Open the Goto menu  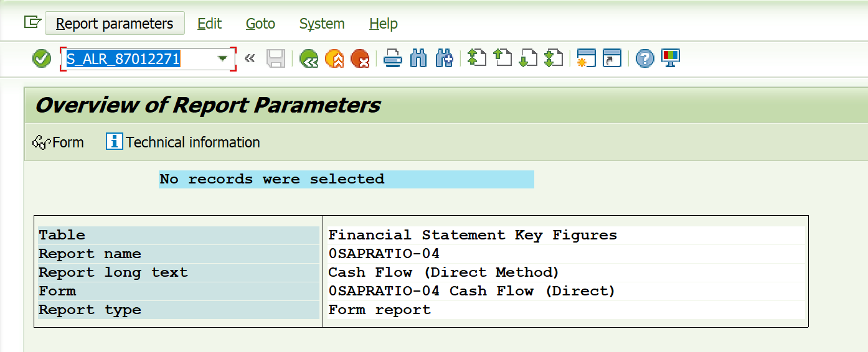260,24
